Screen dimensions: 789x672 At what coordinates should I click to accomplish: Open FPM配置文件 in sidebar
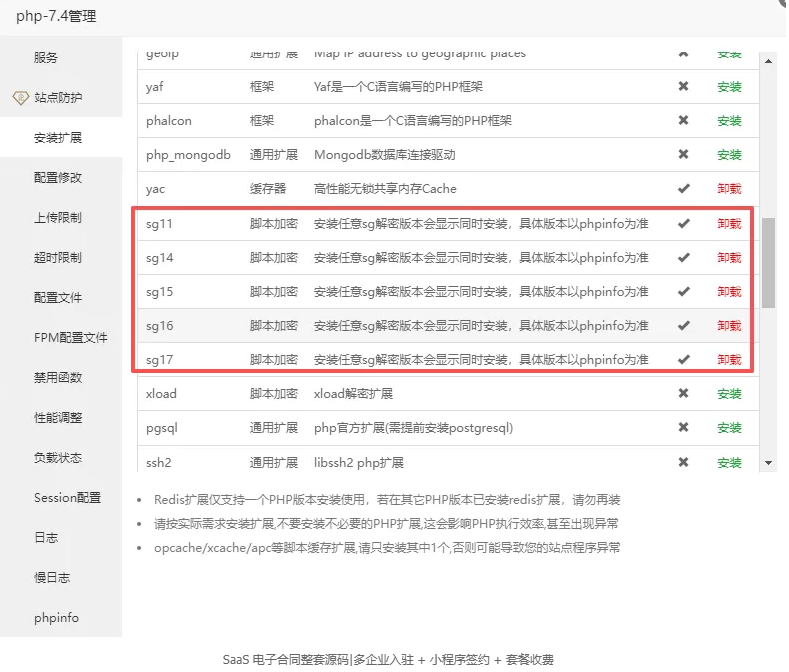coord(70,337)
